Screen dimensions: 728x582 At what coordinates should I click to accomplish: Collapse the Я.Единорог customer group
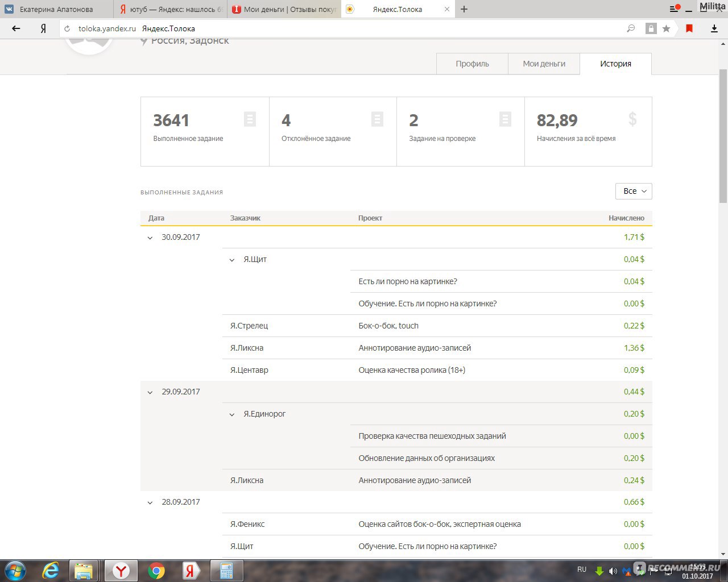[x=232, y=414]
